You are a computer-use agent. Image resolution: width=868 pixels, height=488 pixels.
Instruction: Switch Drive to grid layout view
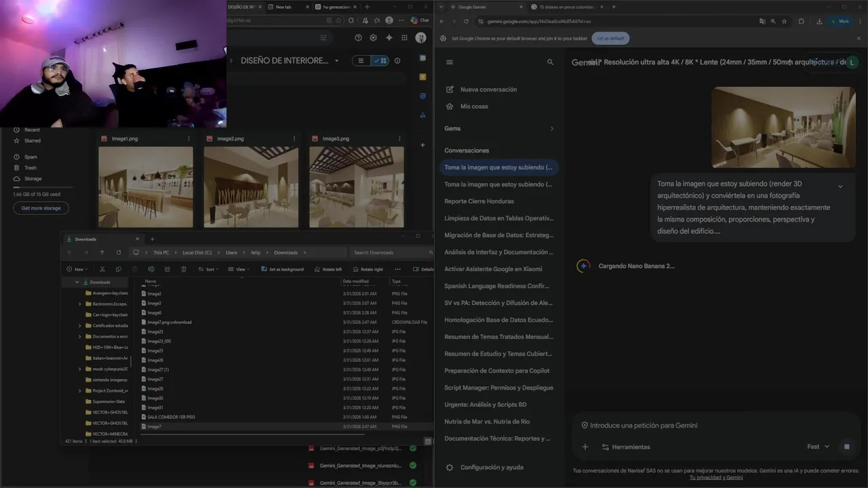pos(380,60)
